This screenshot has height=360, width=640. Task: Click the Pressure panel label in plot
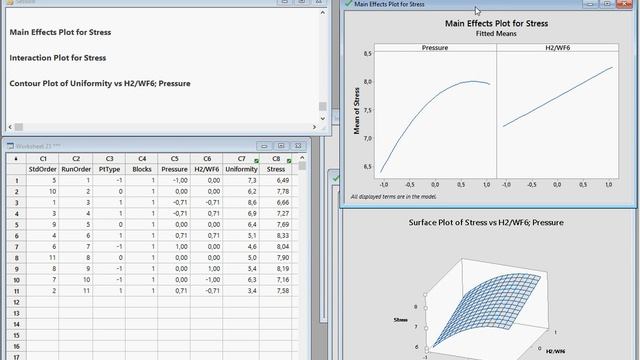pyautogui.click(x=435, y=48)
